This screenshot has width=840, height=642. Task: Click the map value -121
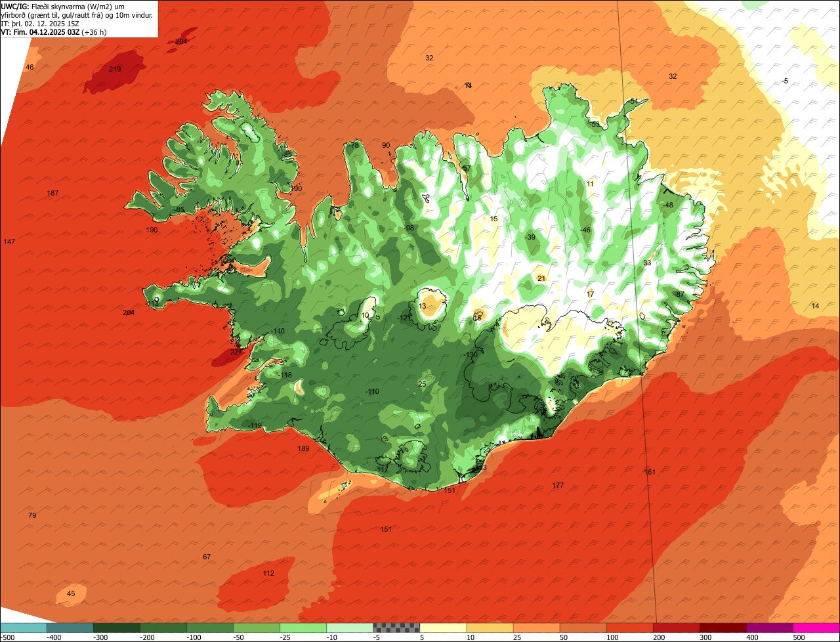pos(404,318)
